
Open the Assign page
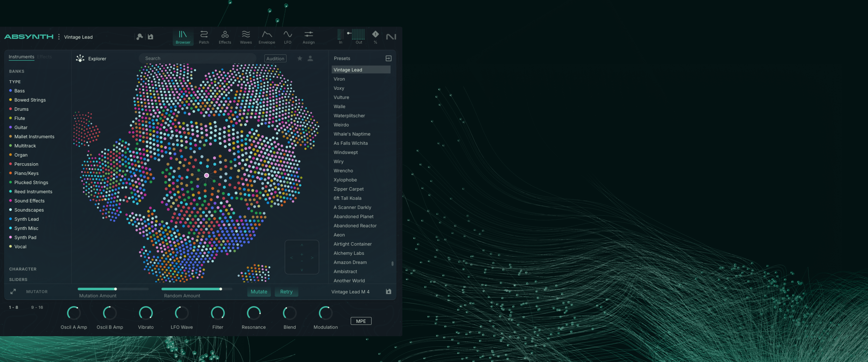tap(308, 37)
